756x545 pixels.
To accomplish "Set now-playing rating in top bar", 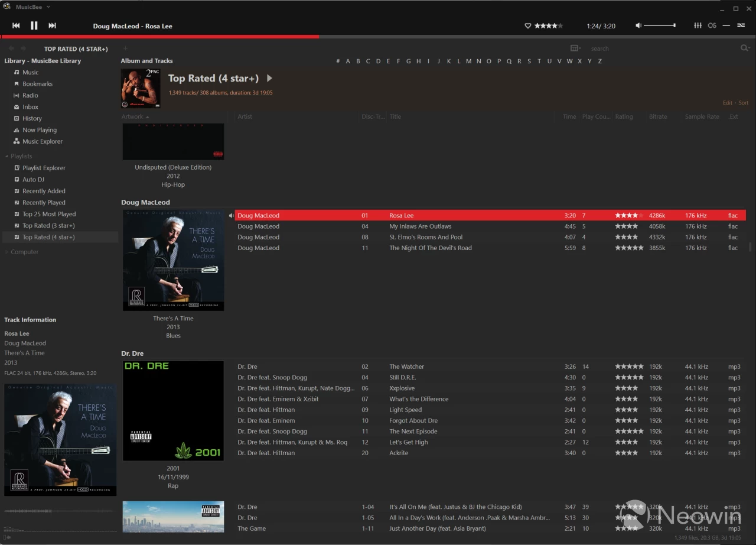I will pyautogui.click(x=549, y=26).
